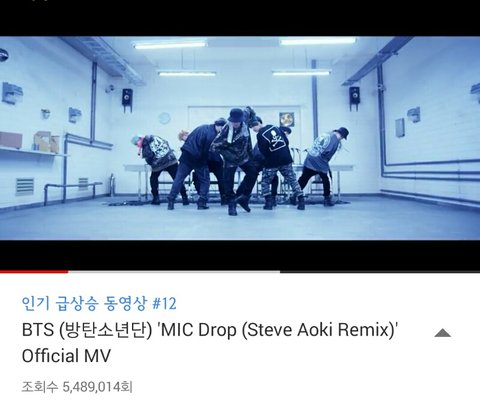
Task: Click the left wall-mounted speaker in video
Action: 127,99
